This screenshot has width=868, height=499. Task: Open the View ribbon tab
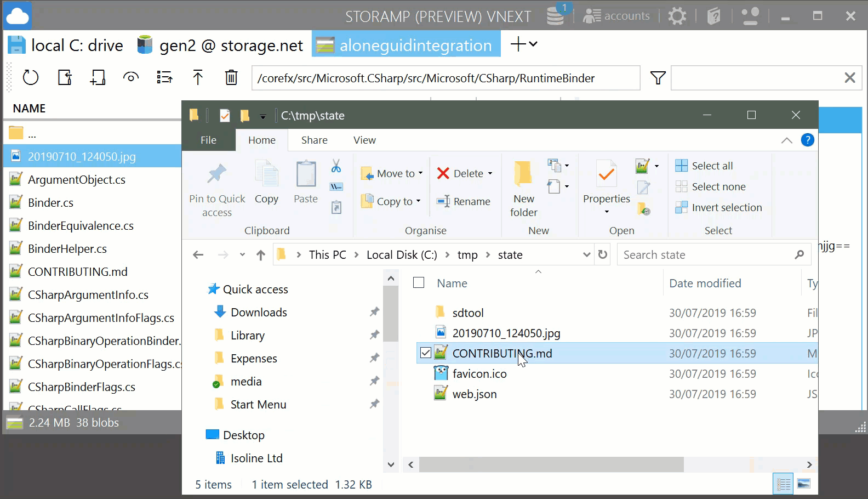click(364, 140)
